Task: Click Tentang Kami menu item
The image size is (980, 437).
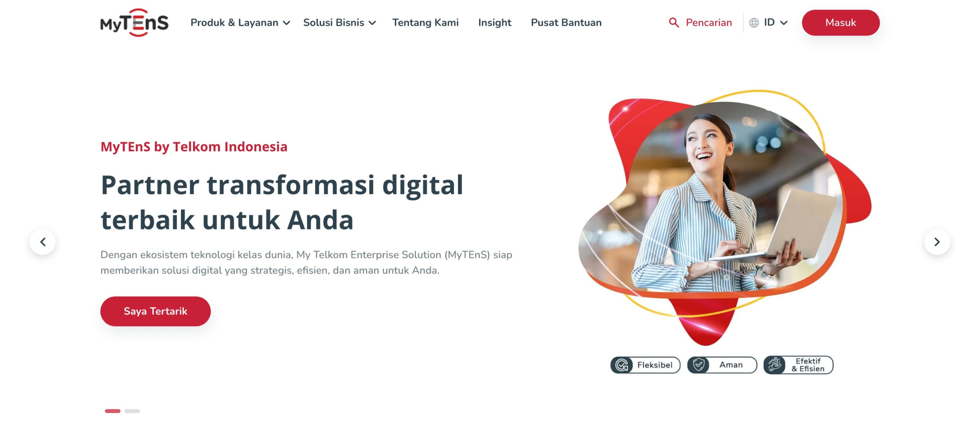Action: tap(426, 22)
